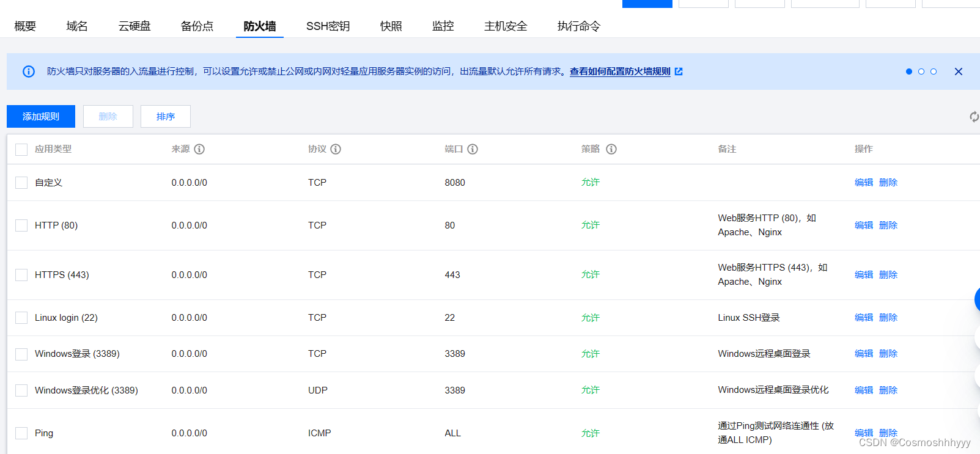Switch to the 云硬盘 tab

tap(134, 26)
